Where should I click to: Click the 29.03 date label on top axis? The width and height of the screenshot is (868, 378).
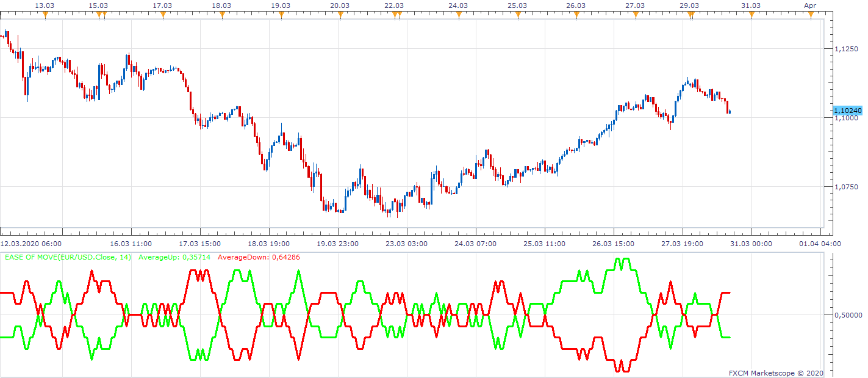[x=689, y=5]
